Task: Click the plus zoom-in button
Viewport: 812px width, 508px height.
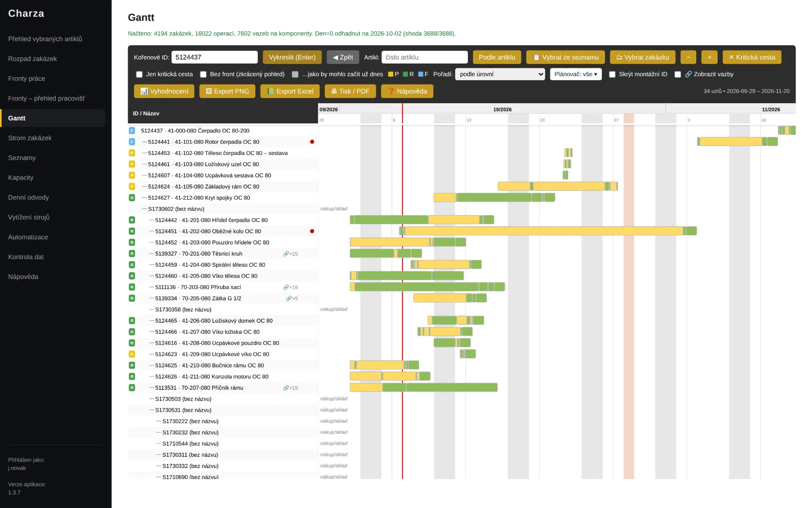Action: pyautogui.click(x=709, y=57)
